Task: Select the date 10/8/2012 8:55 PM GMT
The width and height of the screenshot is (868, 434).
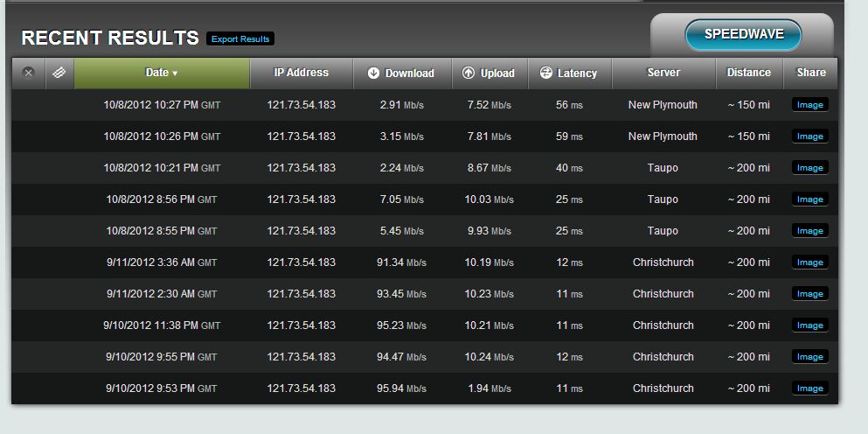Action: (162, 231)
